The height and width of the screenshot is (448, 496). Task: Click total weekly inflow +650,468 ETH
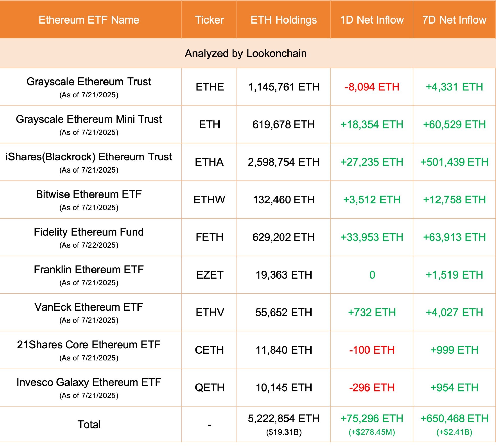454,419
